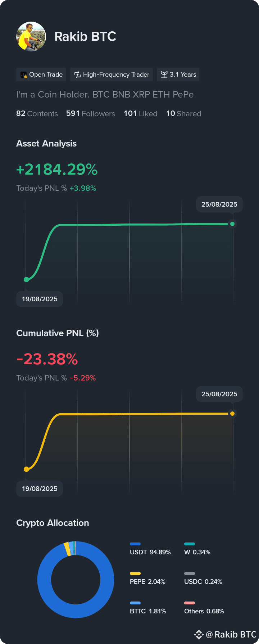Click the Open Trade badge icon
Viewport: 259px width, 644px height.
[24, 75]
